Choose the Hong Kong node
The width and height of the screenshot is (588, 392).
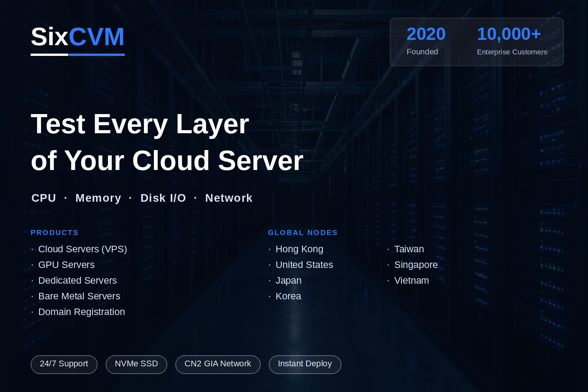(299, 249)
